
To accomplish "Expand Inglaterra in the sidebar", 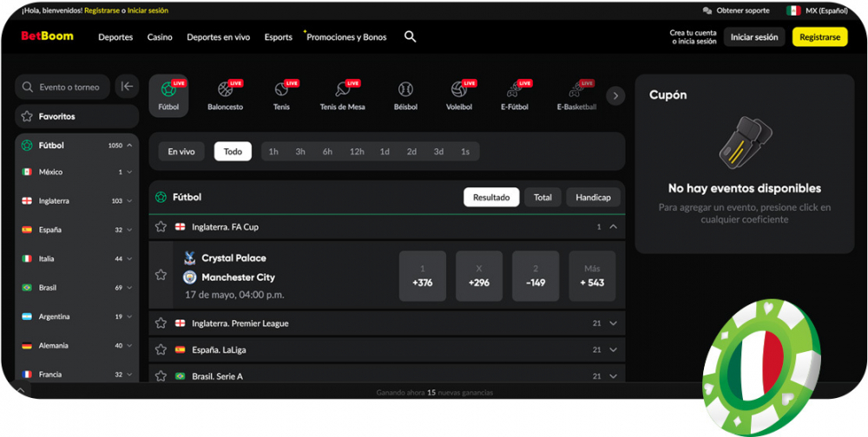I will click(129, 201).
